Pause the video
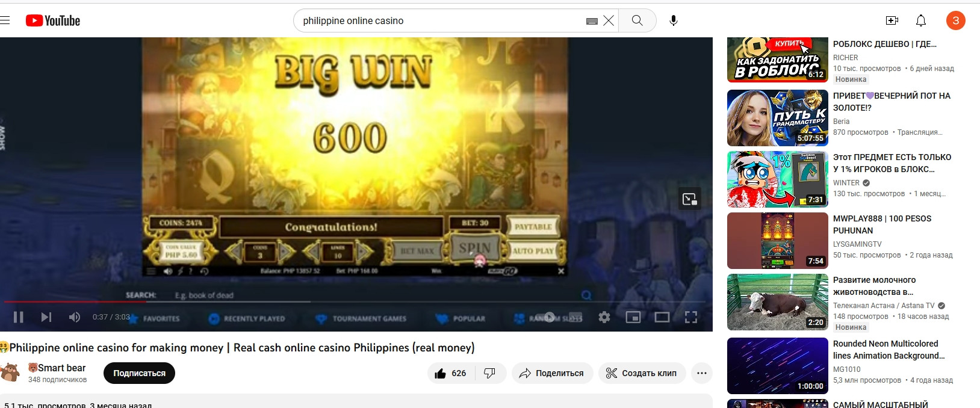Image resolution: width=980 pixels, height=408 pixels. coord(19,317)
